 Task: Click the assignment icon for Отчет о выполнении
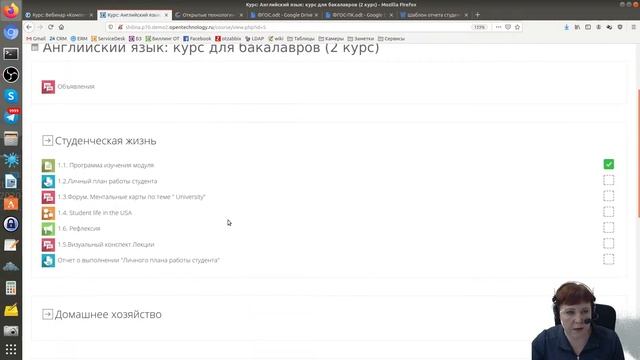tap(48, 260)
